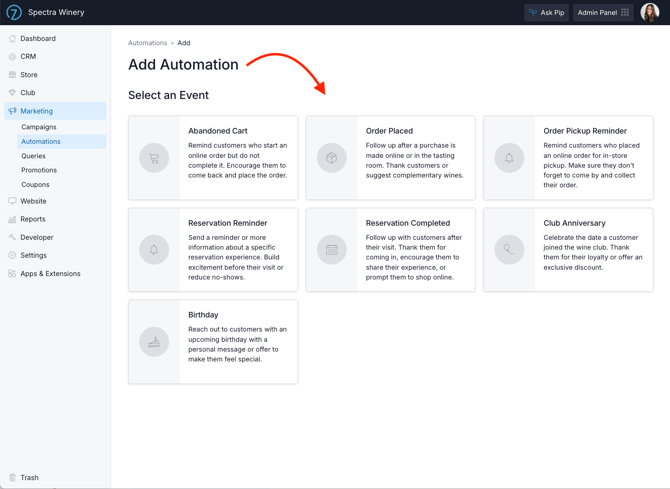Image resolution: width=670 pixels, height=489 pixels.
Task: Click the Club Anniversary description text
Action: pyautogui.click(x=593, y=253)
